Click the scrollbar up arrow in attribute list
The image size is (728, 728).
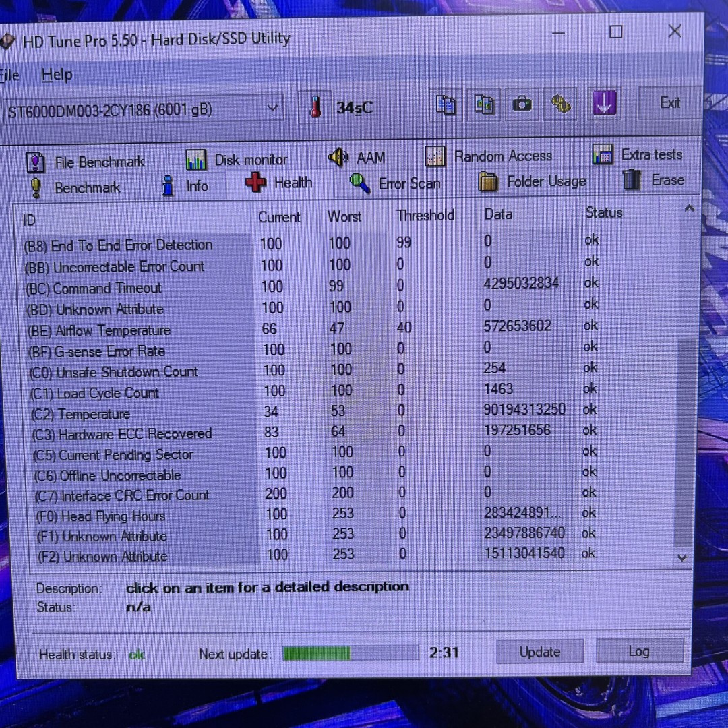coord(688,210)
